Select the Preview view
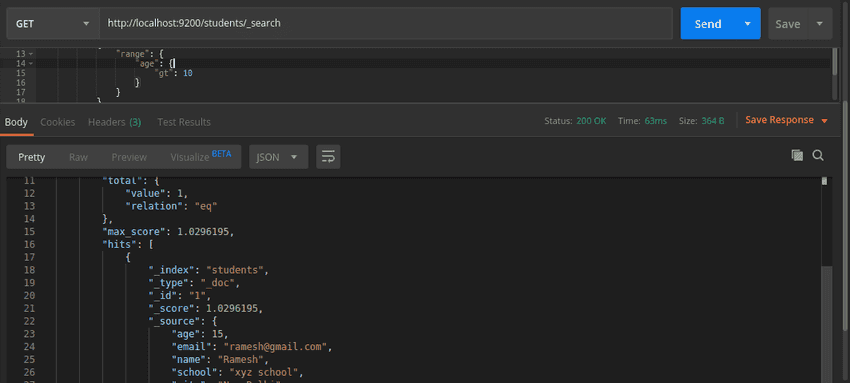Screen dimensions: 850x383 click(x=129, y=157)
